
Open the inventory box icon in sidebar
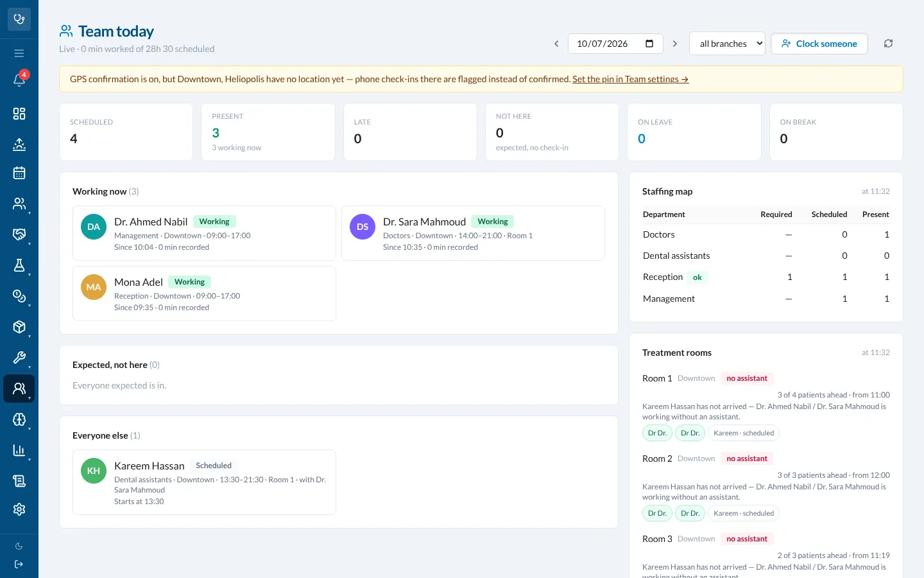click(19, 327)
